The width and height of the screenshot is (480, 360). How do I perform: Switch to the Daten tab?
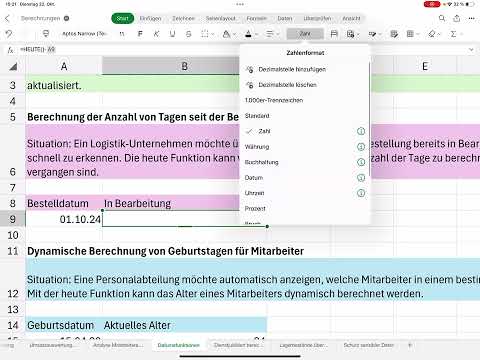tap(285, 18)
